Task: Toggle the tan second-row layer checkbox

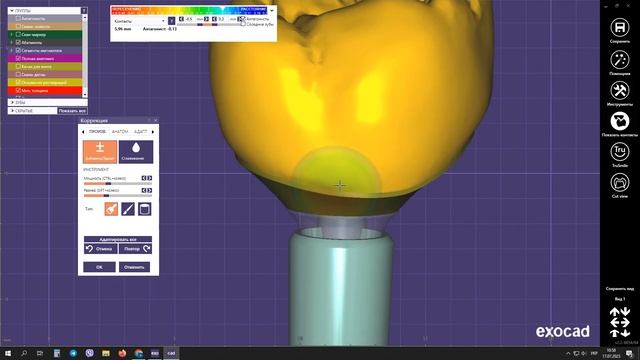Action: point(18,26)
